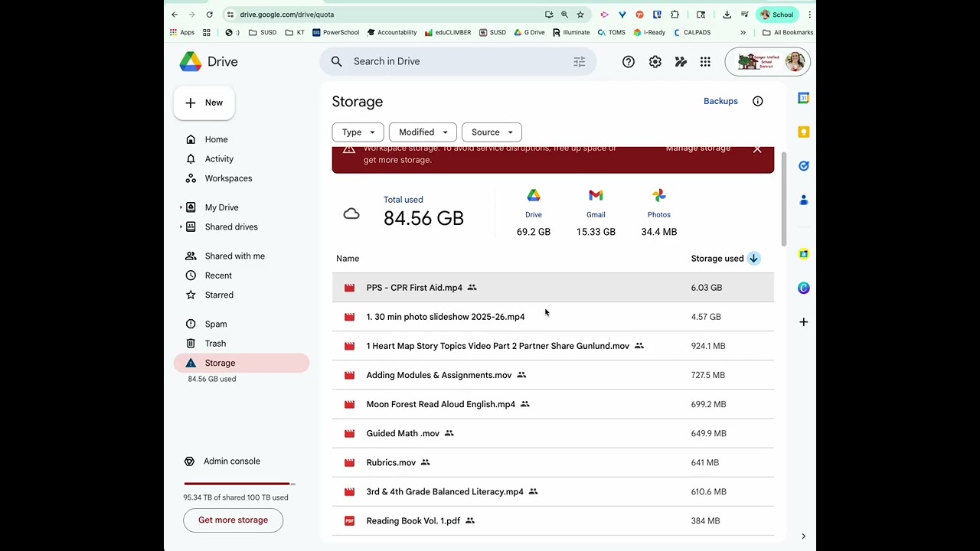Click the Drive logo
The height and width of the screenshot is (551, 980).
pos(209,62)
